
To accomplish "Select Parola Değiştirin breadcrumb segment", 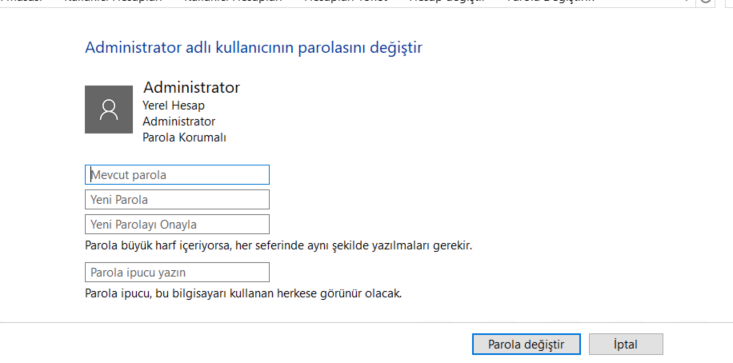I will click(x=551, y=1).
